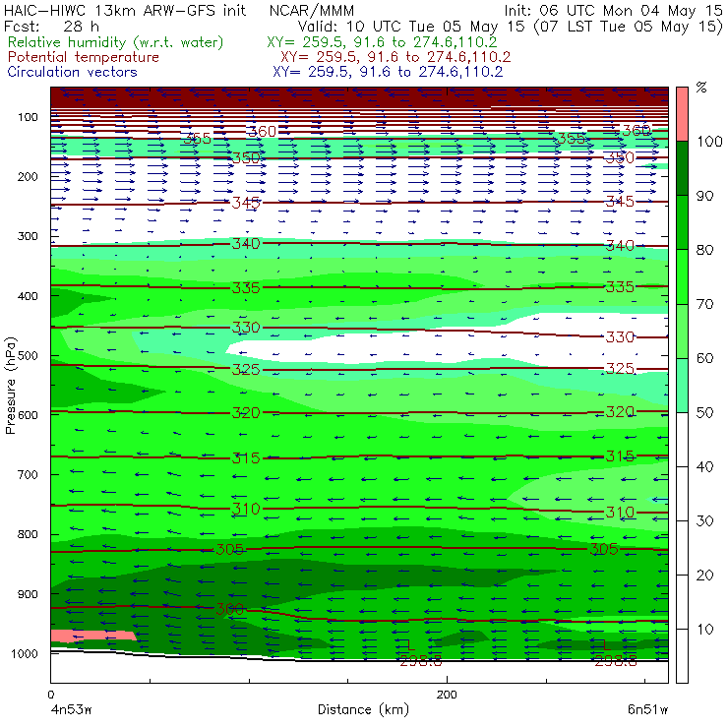Click the 70–80% bright green colorbar segment

(682, 276)
